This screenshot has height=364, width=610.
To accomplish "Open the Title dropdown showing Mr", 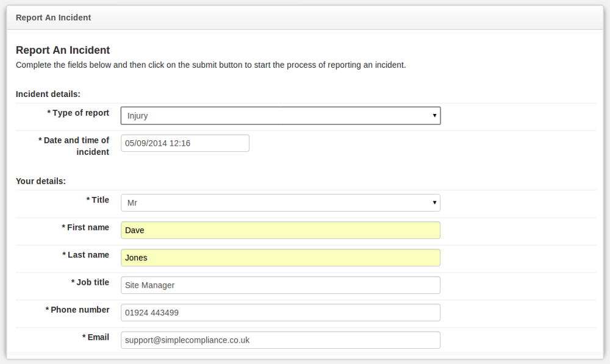I will click(x=281, y=202).
